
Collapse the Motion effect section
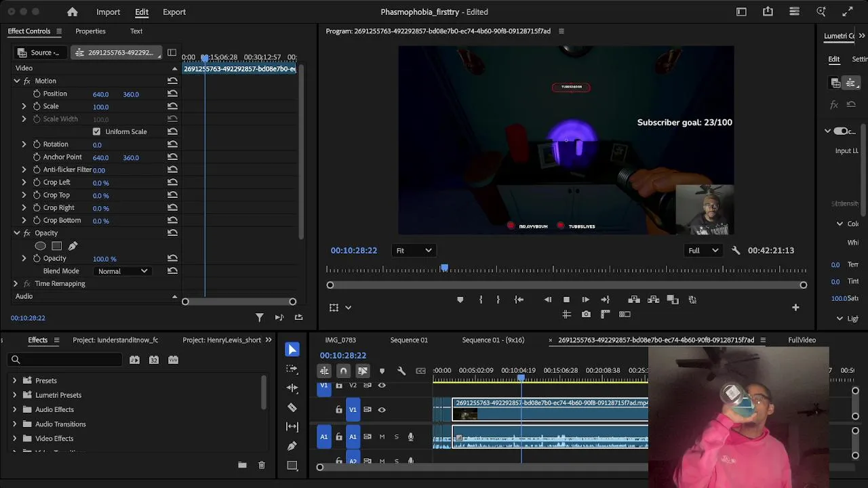[x=17, y=81]
